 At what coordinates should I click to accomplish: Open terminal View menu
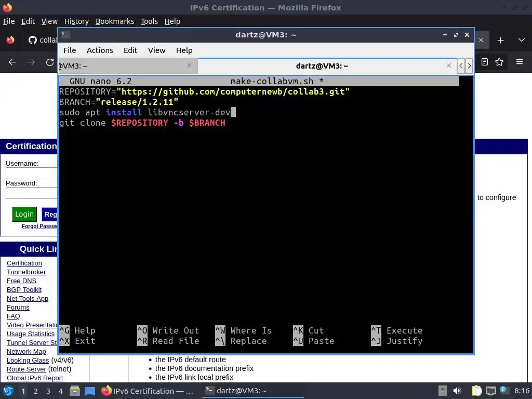coord(156,50)
